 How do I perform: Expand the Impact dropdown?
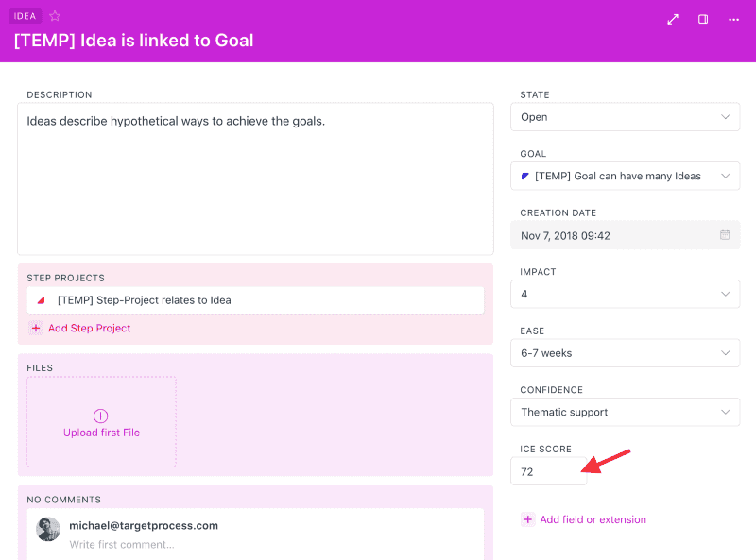pos(626,294)
